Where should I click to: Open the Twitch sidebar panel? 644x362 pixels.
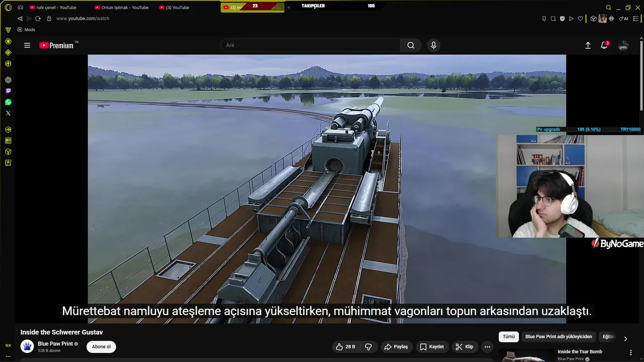[8, 91]
